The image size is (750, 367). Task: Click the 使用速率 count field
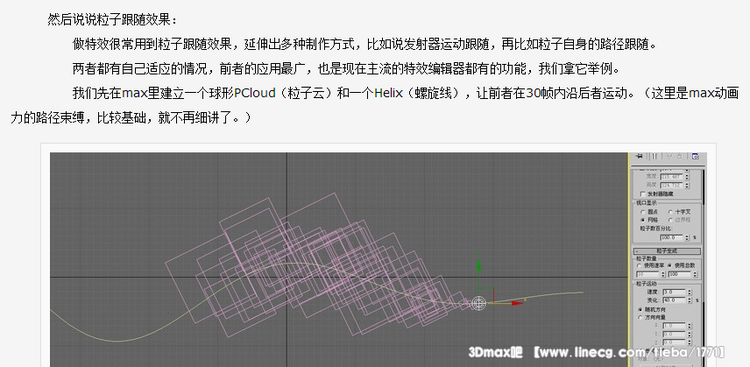647,274
